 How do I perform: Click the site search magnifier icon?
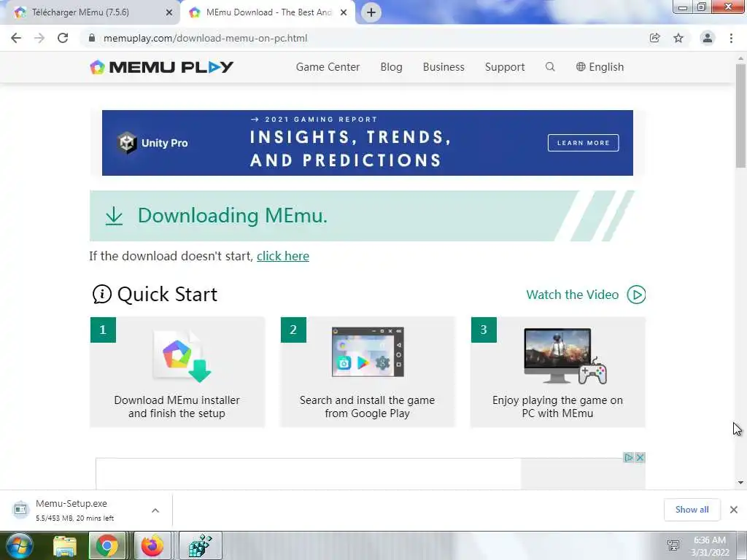click(550, 66)
